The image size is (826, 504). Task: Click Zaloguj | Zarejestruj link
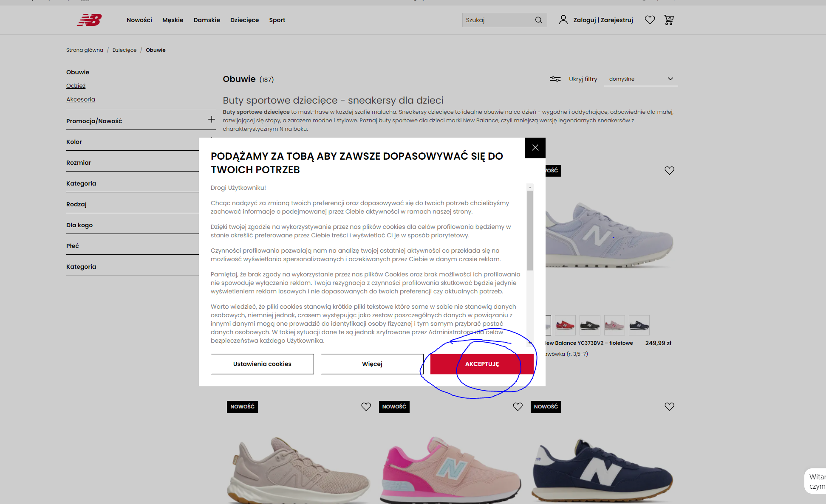pos(603,20)
